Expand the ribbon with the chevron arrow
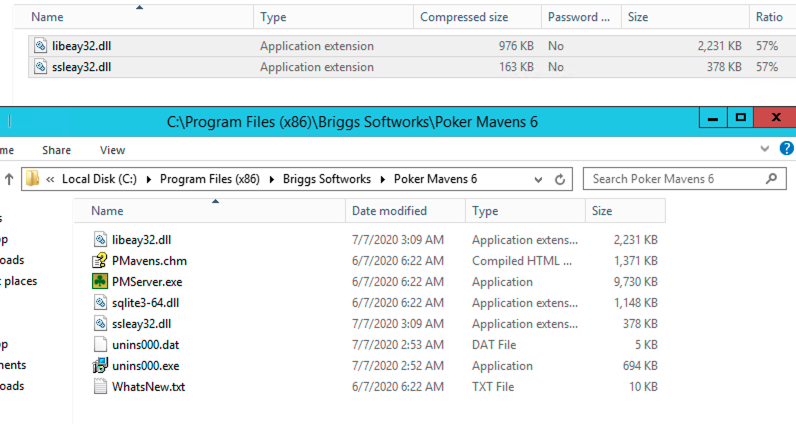The width and height of the screenshot is (796, 424). 766,148
